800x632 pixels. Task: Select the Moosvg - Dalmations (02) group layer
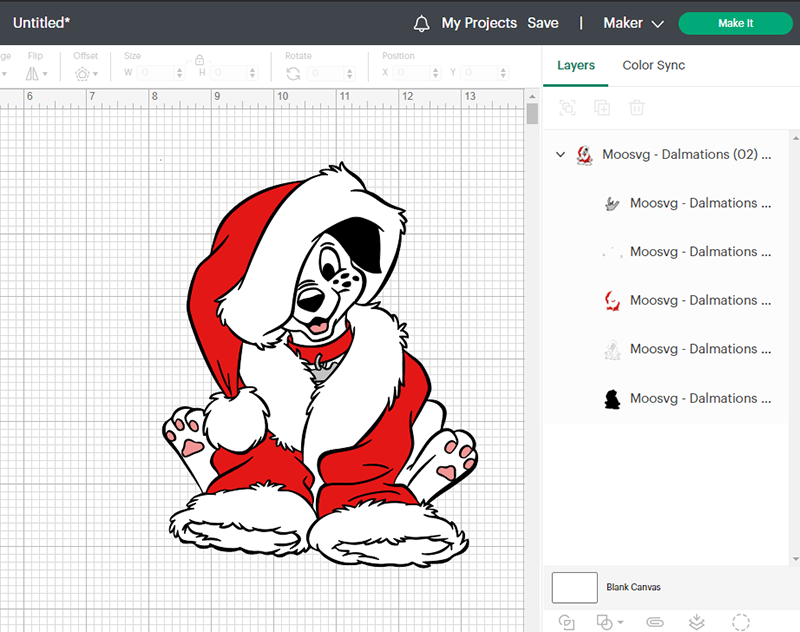(x=666, y=155)
